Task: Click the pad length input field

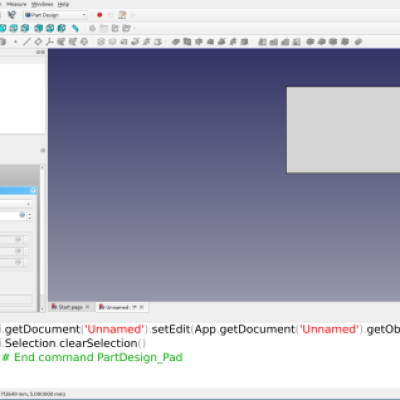Action: click(13, 216)
